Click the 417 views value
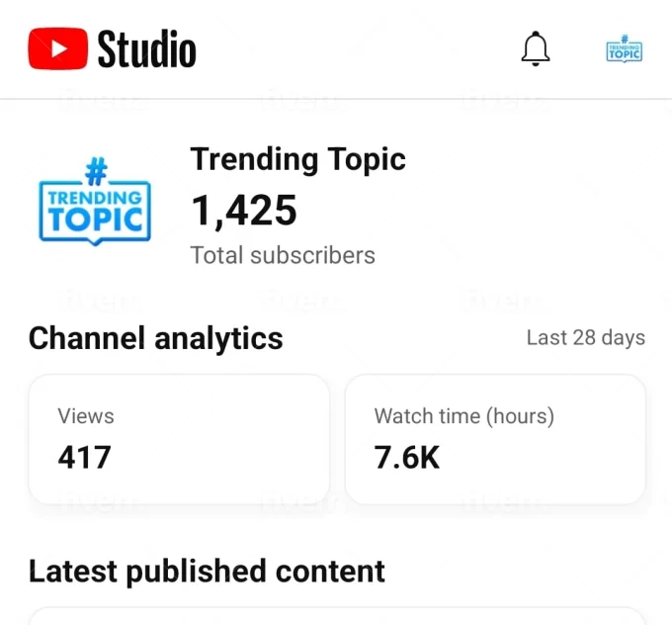This screenshot has height=625, width=672. (x=84, y=457)
